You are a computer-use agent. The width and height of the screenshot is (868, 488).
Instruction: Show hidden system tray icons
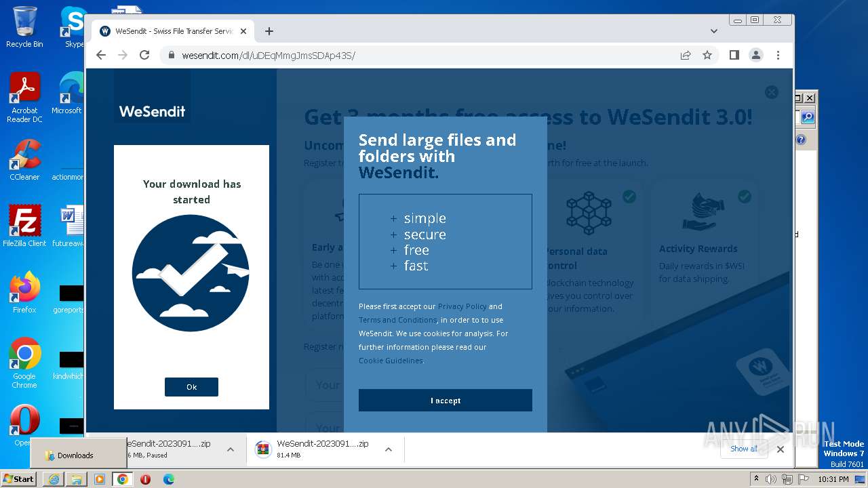[757, 479]
